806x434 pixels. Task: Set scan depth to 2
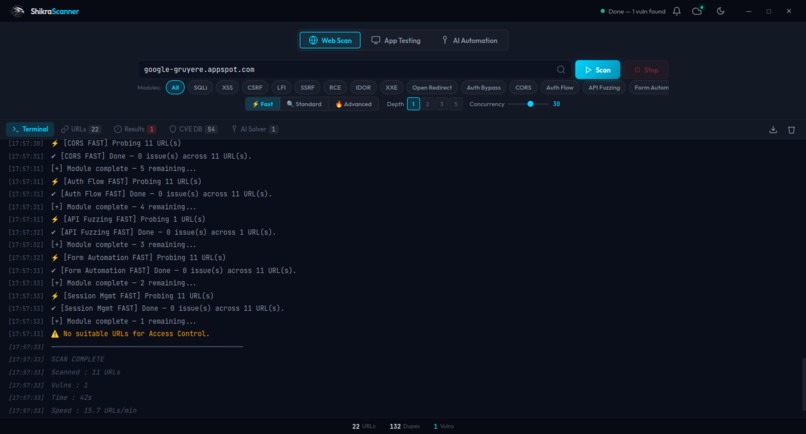pyautogui.click(x=427, y=104)
